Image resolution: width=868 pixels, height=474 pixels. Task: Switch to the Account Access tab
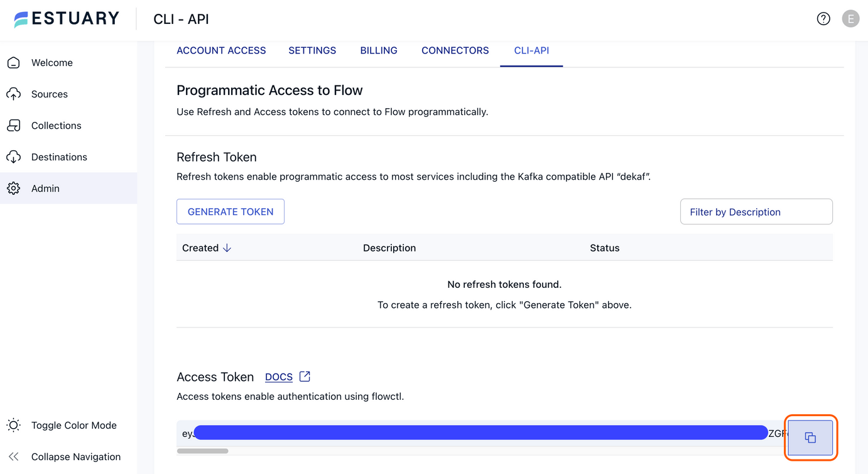click(x=221, y=51)
